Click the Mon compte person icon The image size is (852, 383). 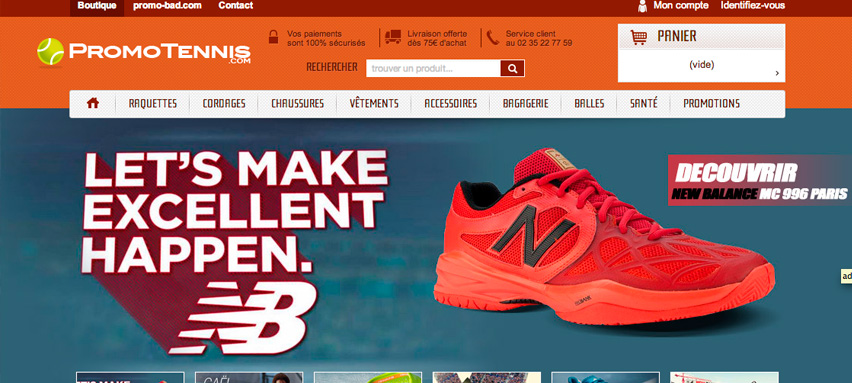coord(642,6)
